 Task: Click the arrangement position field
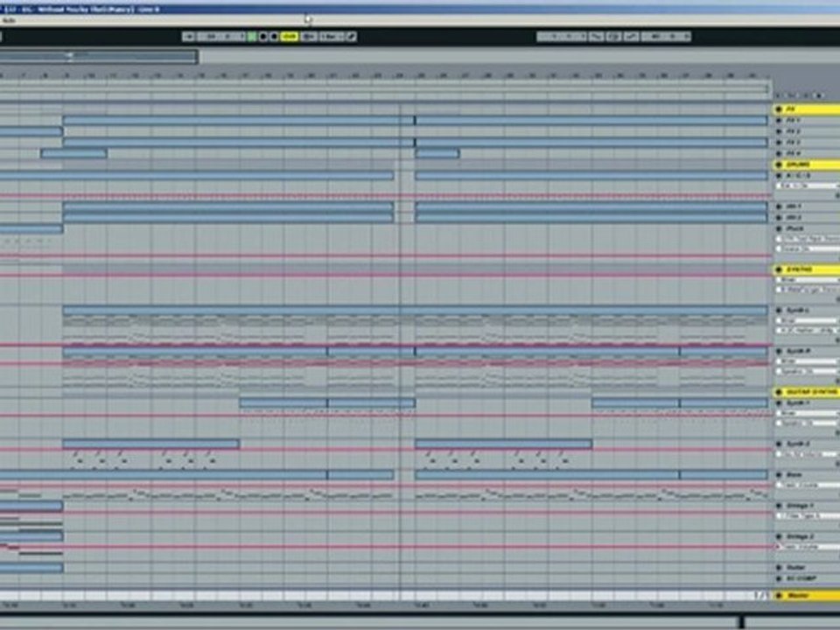221,37
